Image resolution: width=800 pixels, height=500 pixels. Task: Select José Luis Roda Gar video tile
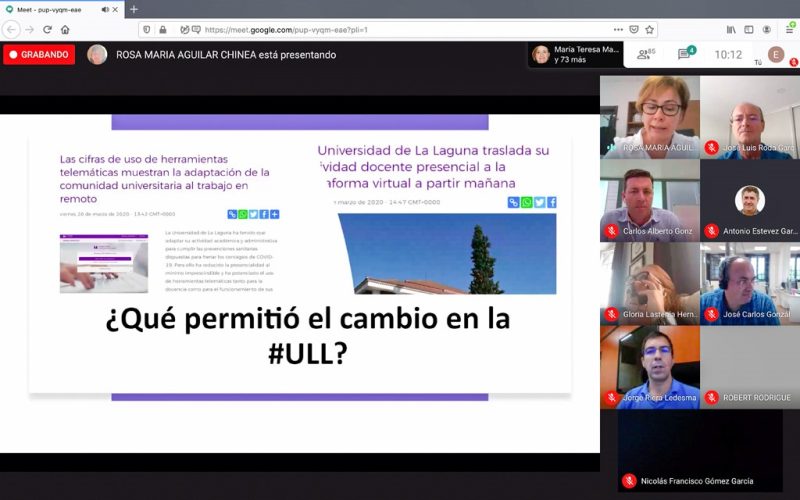[750, 117]
